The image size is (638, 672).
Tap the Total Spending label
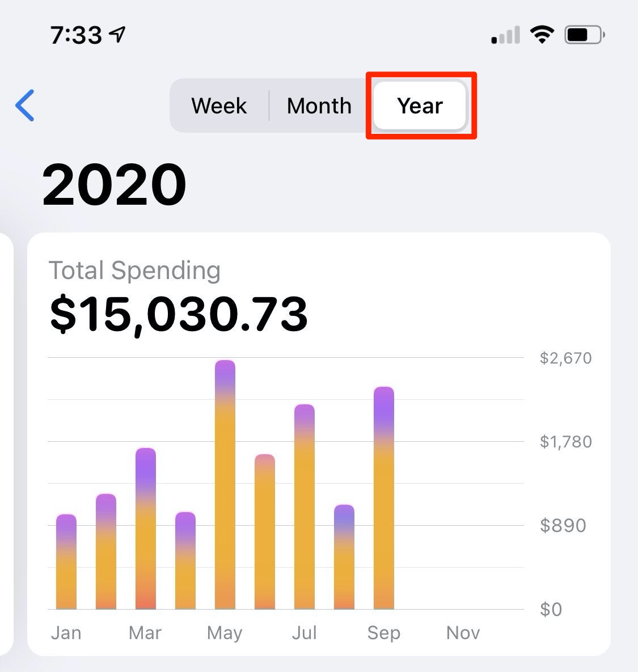click(x=134, y=271)
